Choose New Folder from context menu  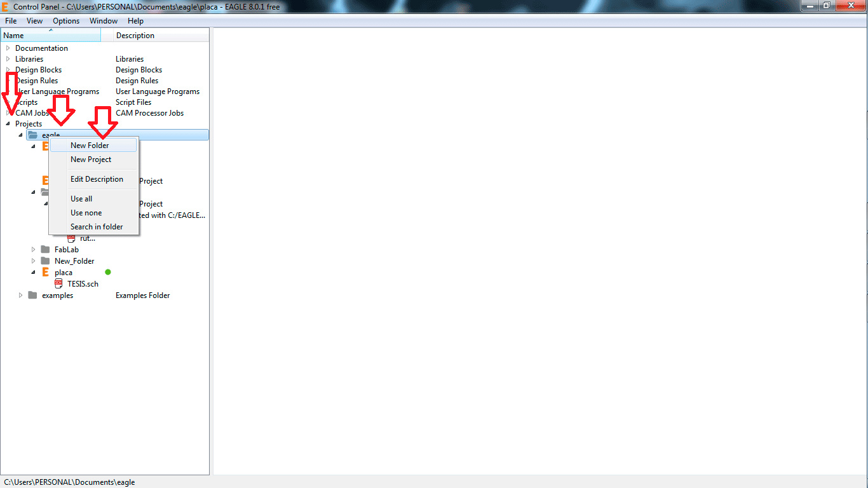(93, 146)
